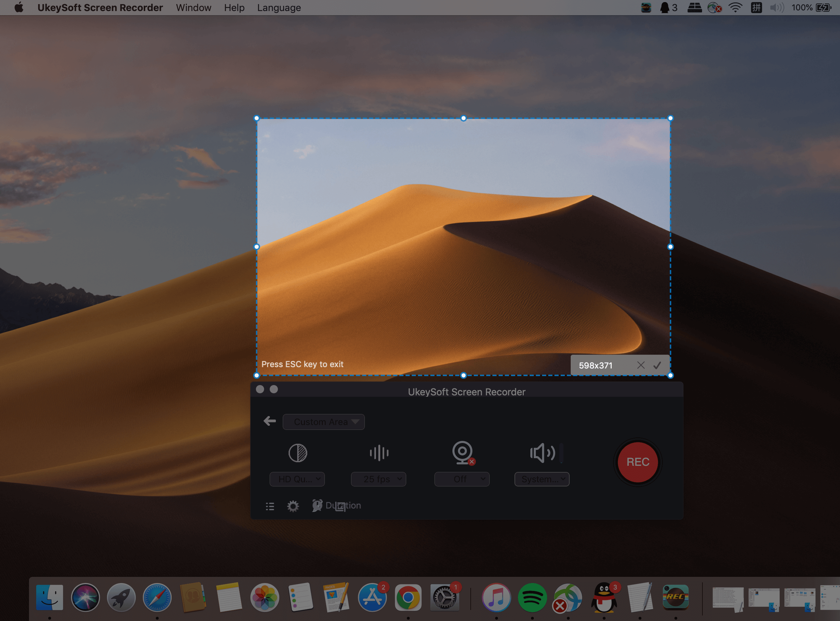Open System Preferences from the dock
The height and width of the screenshot is (621, 840).
[x=444, y=597]
